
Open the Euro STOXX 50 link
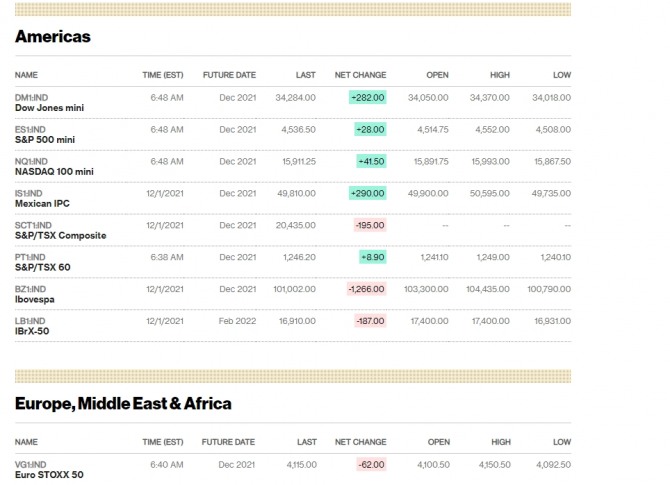click(49, 475)
